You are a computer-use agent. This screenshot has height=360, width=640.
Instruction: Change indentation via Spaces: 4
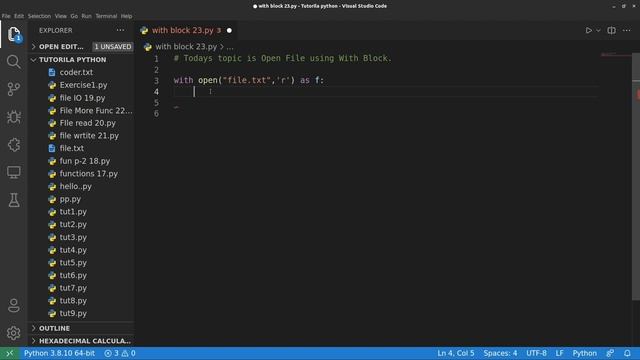500,353
